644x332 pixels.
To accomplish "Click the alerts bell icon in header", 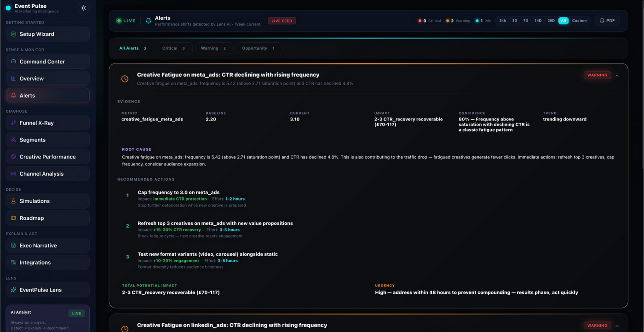I will pos(148,21).
